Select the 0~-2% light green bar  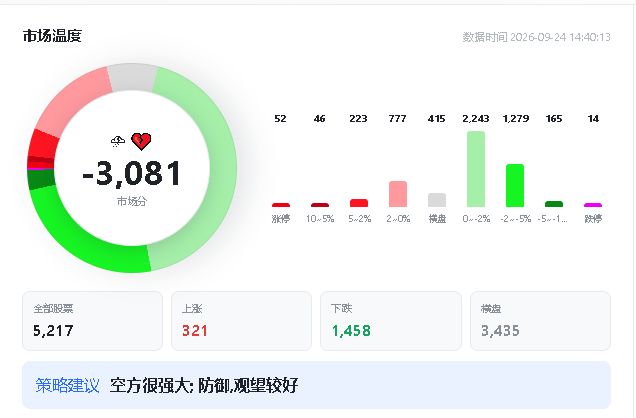476,169
